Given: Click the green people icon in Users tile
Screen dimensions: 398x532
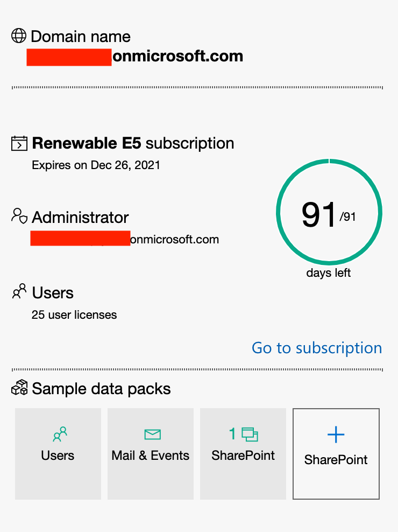Looking at the screenshot, I should click(x=60, y=435).
